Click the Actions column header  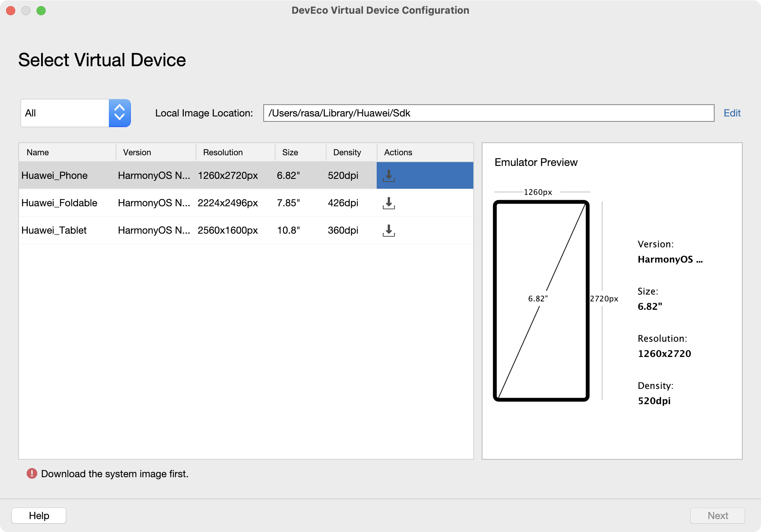(398, 152)
